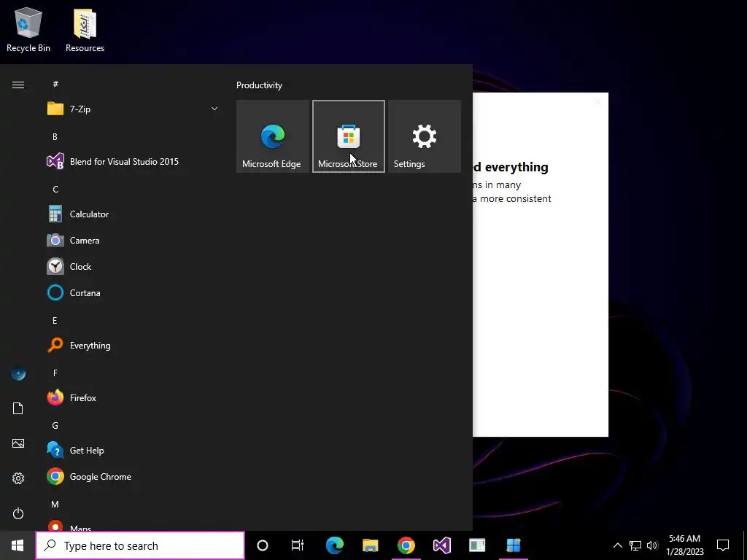747x560 pixels.
Task: Select the F letter header
Action: click(x=55, y=373)
